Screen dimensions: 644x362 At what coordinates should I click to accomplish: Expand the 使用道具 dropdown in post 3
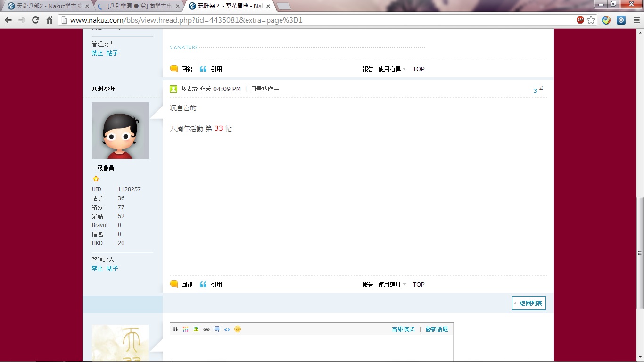click(392, 285)
